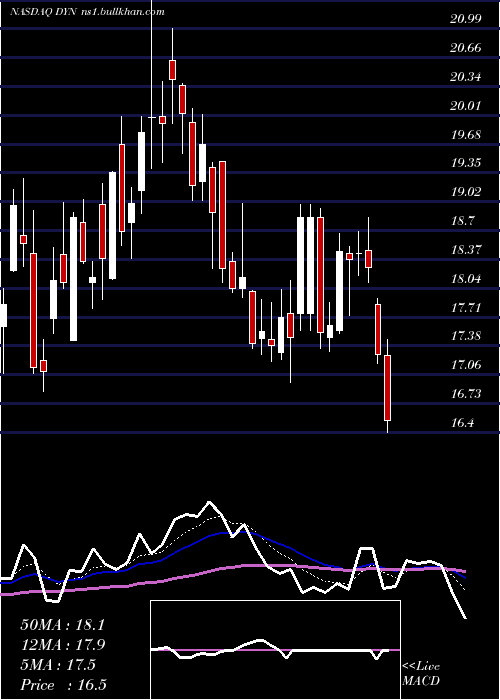Click the 20.99 price axis label
The height and width of the screenshot is (700, 500).
tap(466, 19)
